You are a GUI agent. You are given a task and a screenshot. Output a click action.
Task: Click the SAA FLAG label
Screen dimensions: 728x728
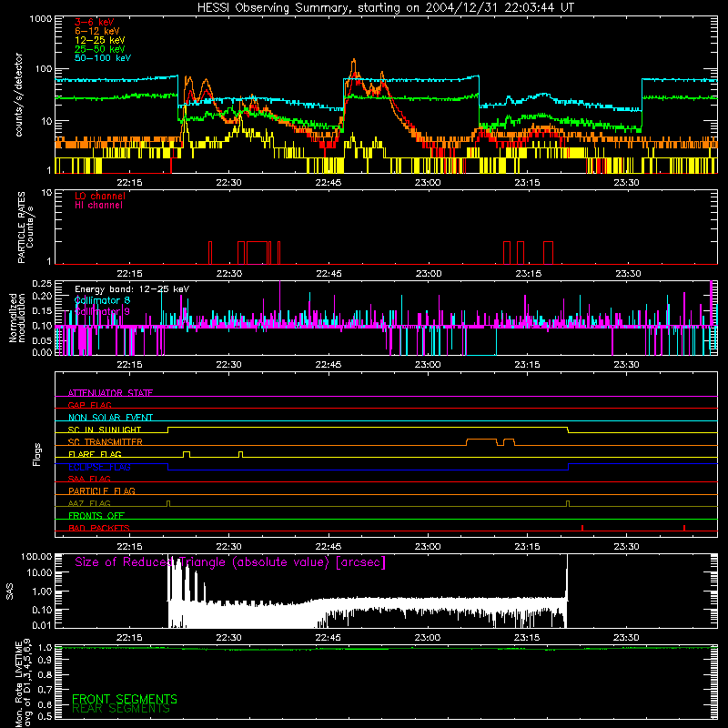point(89,479)
